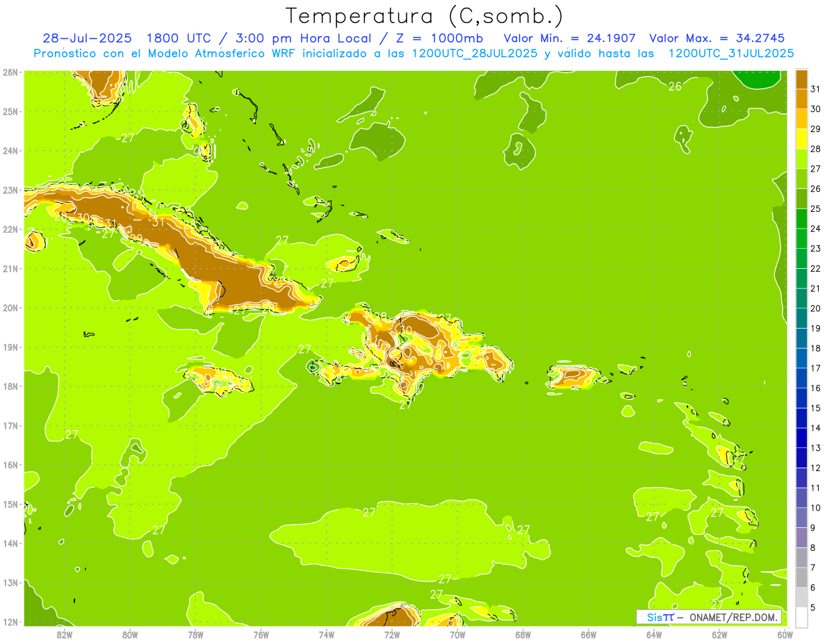
Task: Click the "12N" latitude axis label
Action: [10, 622]
